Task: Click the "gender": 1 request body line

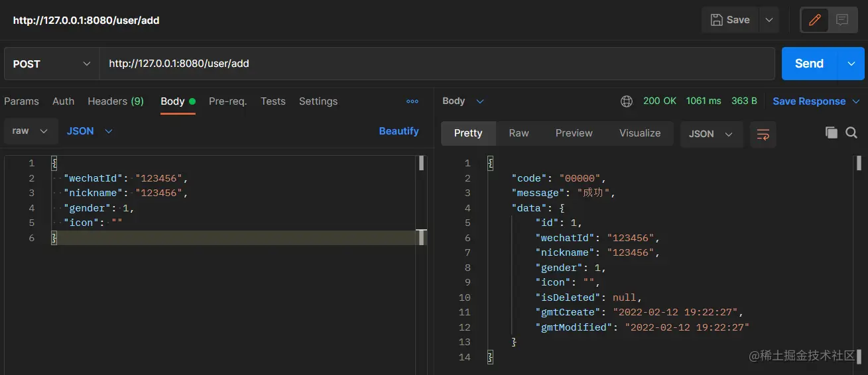Action: click(99, 208)
